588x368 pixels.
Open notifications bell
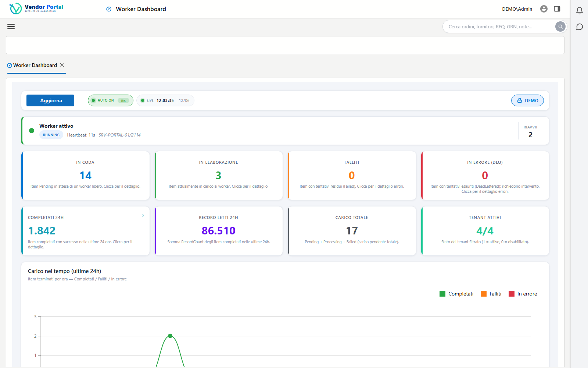coord(580,11)
